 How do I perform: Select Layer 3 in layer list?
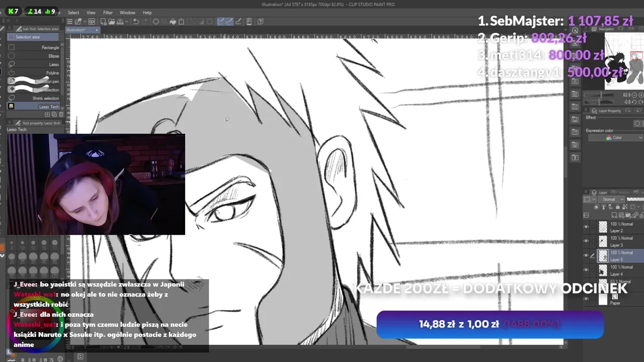pos(620,241)
